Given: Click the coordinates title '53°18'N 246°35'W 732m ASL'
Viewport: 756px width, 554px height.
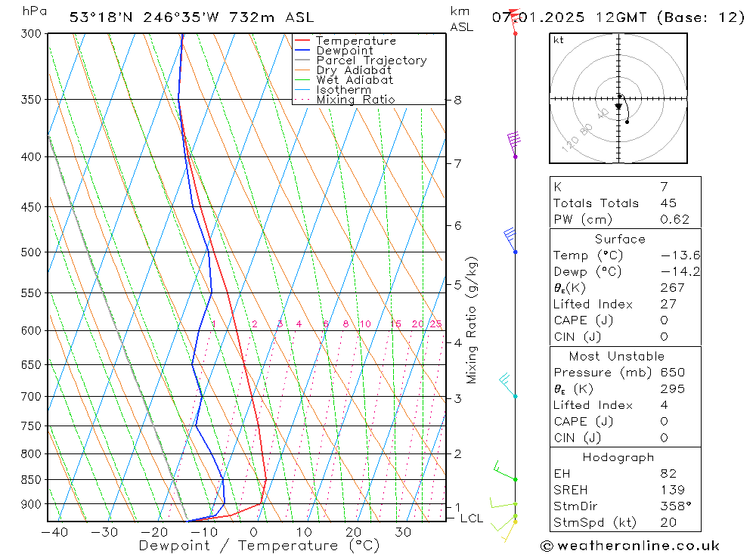Looking at the screenshot, I should coord(191,17).
